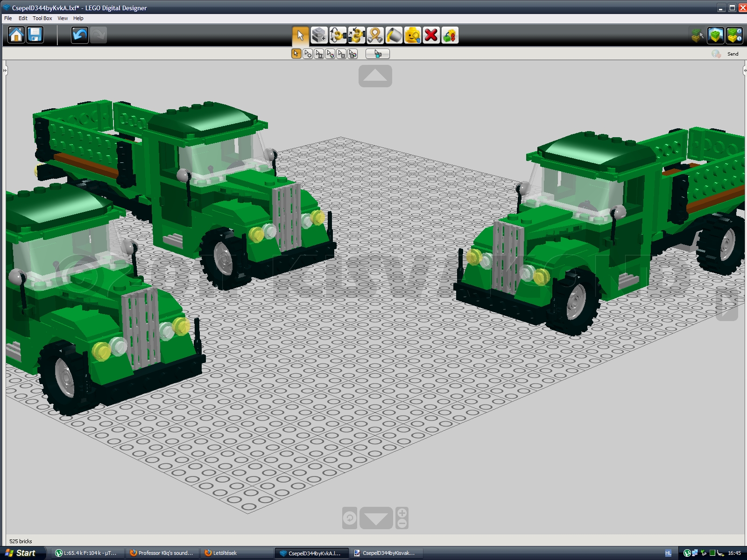Click the greyed-out Redo arrow
This screenshot has height=560, width=747.
click(98, 35)
